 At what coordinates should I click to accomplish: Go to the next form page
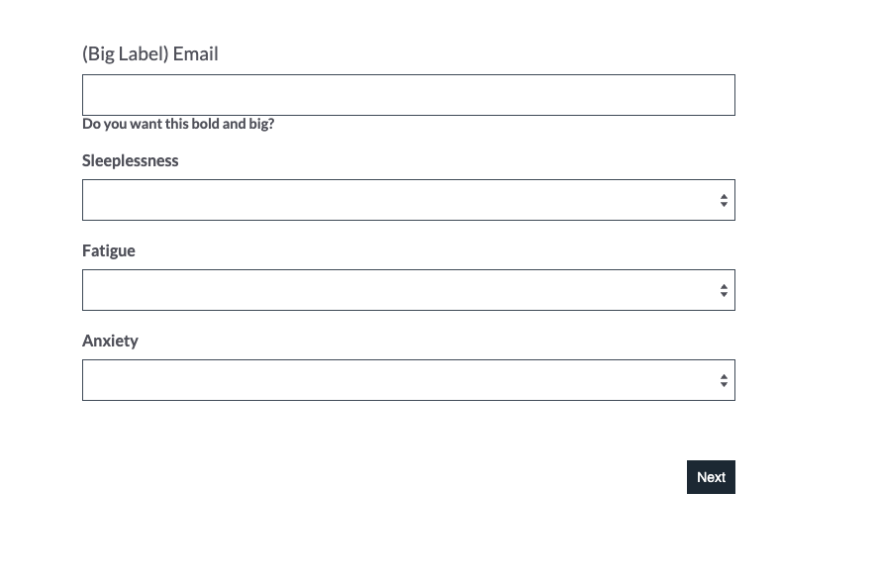tap(711, 477)
